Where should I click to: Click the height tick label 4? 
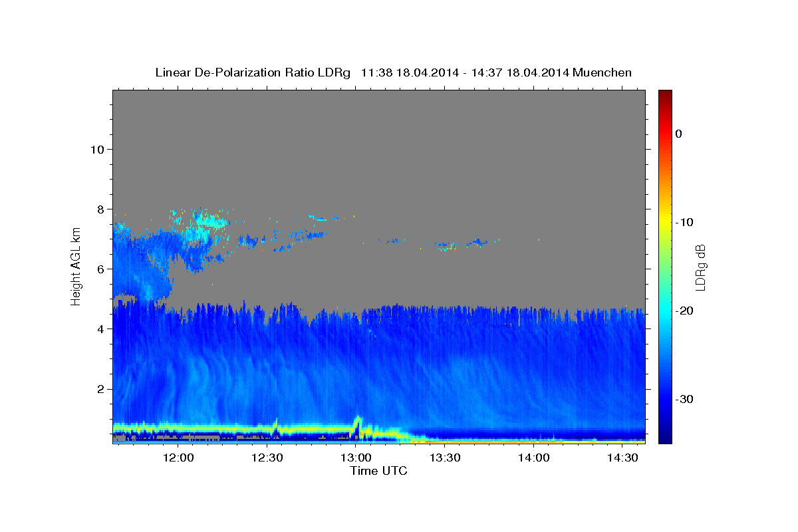(100, 329)
